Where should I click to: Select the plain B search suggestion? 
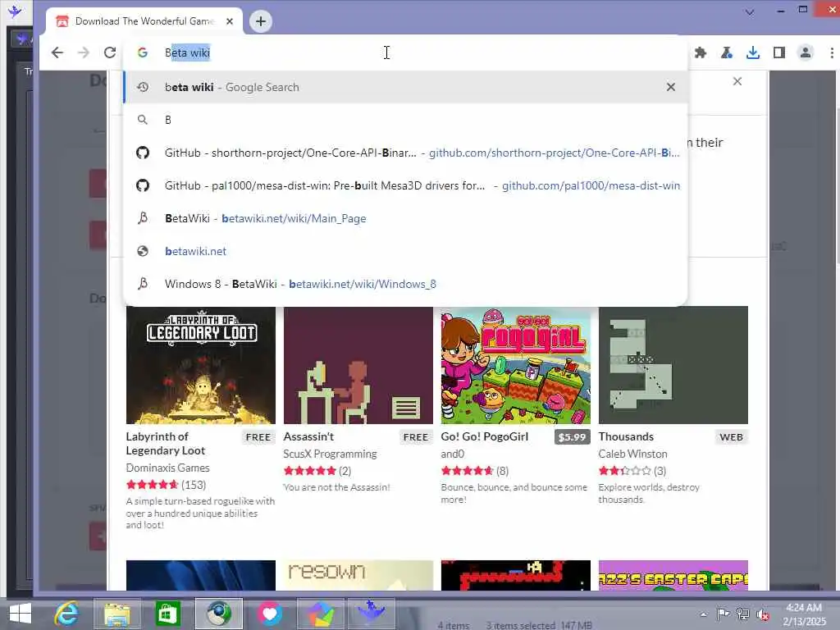point(405,120)
